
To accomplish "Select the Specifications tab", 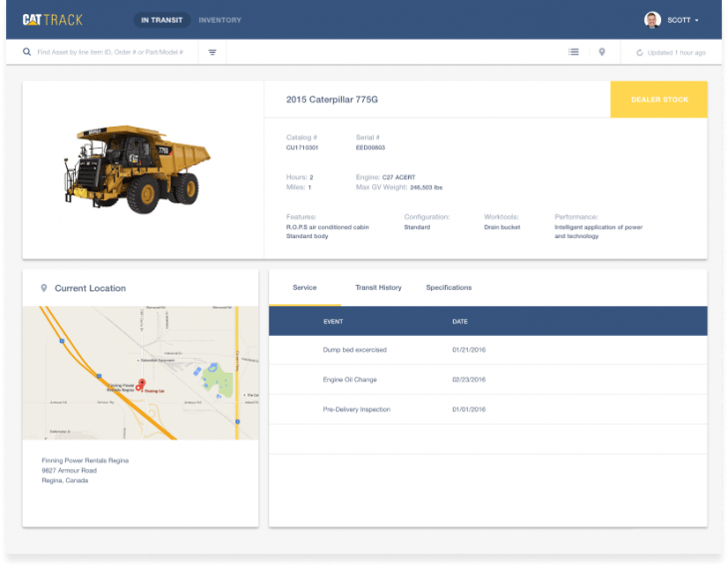I will coord(449,288).
